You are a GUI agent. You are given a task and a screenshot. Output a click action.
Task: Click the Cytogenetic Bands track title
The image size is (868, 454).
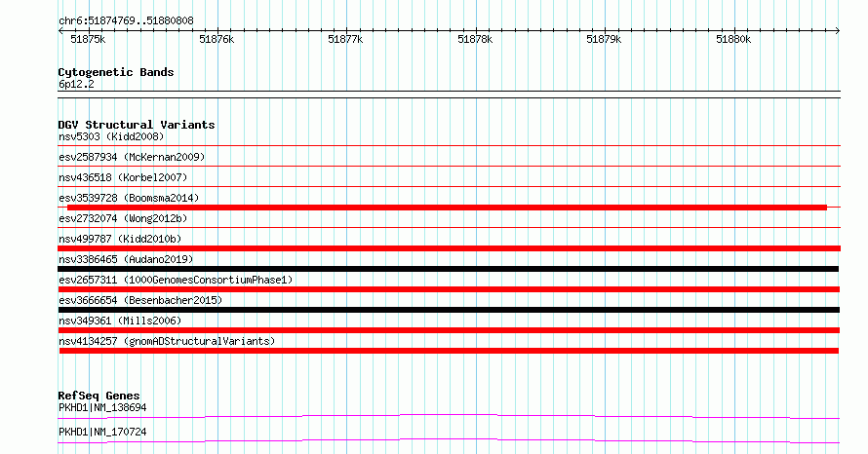pos(116,72)
